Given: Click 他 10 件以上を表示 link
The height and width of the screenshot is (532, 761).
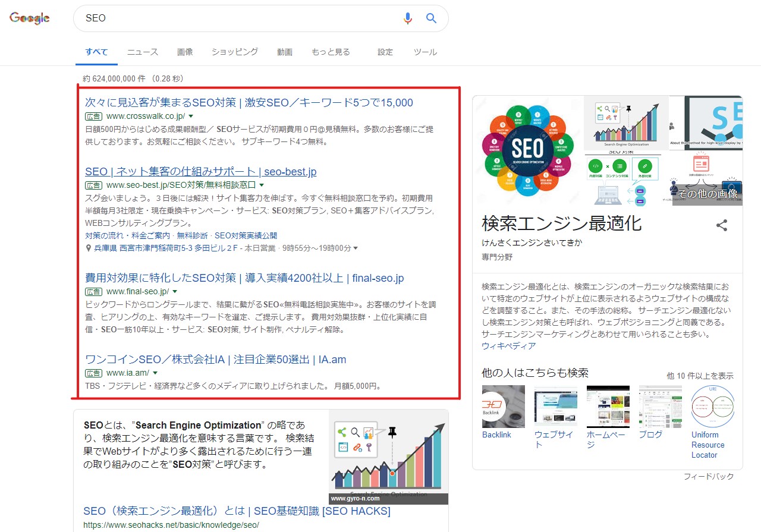Looking at the screenshot, I should (700, 376).
